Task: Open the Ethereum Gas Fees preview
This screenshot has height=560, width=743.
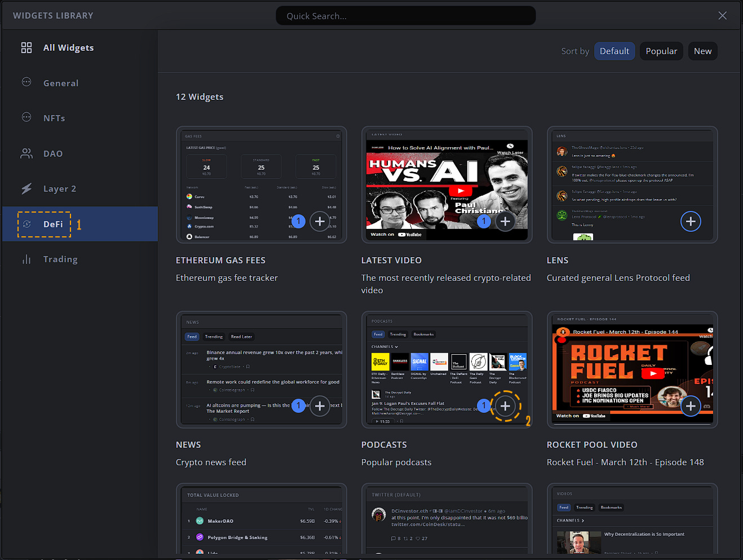Action: tap(261, 185)
